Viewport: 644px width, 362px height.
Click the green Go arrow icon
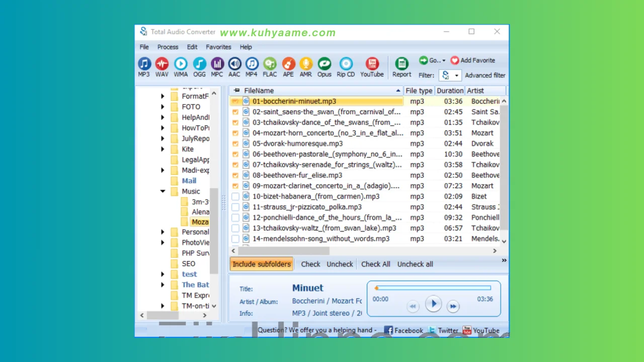[423, 60]
